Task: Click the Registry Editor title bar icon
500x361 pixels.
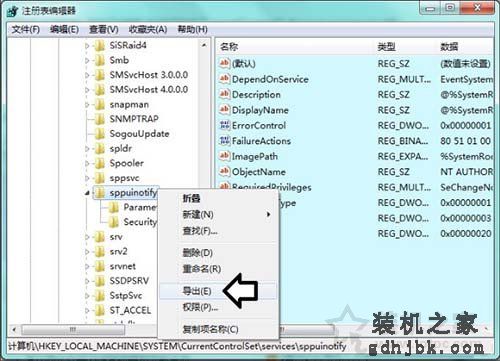Action: click(12, 11)
